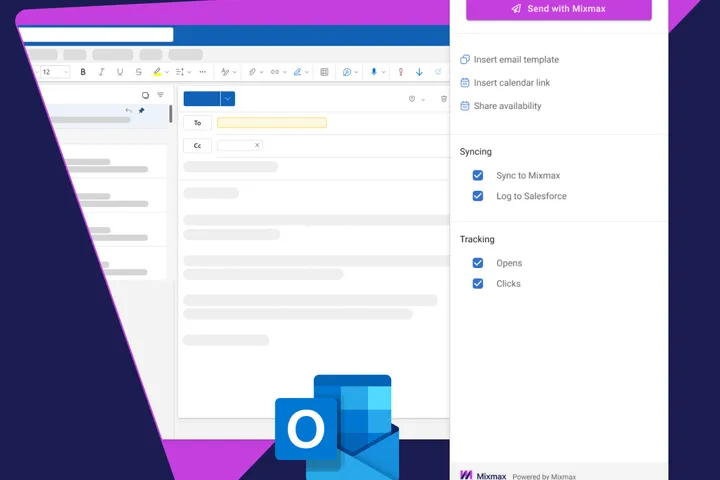The height and width of the screenshot is (480, 720).
Task: Expand the signature dropdown arrow
Action: (307, 72)
